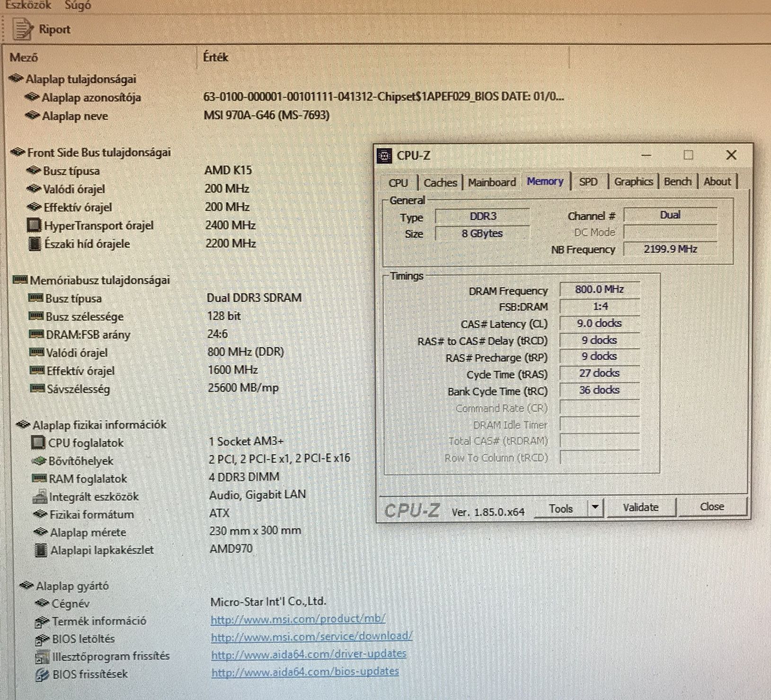Click the Termék információ link icon

pyautogui.click(x=43, y=621)
